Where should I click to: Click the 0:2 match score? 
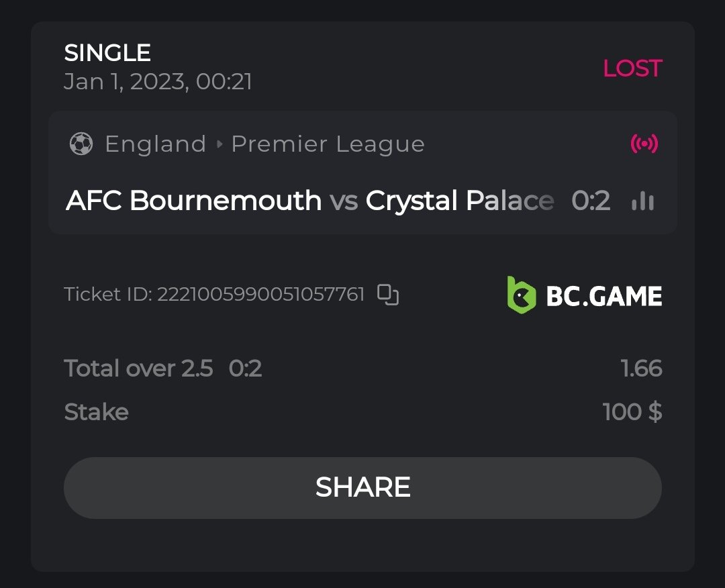point(591,201)
